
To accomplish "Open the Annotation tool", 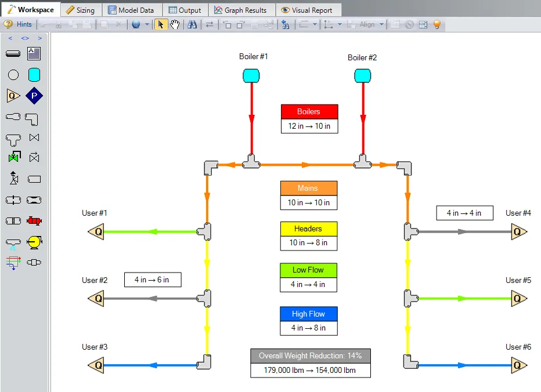I will tap(33, 52).
